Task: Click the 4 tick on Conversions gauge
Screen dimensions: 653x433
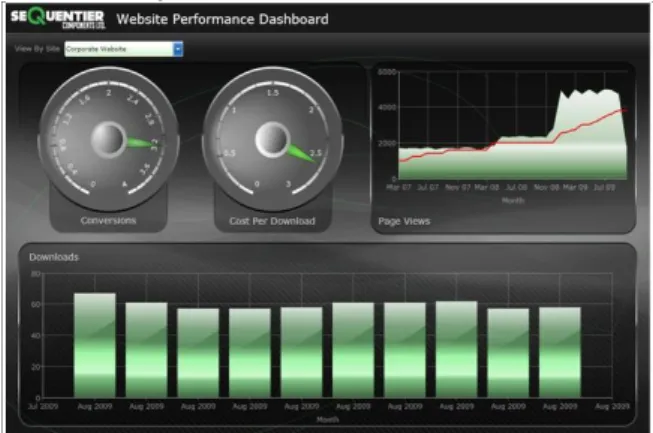Action: click(124, 184)
